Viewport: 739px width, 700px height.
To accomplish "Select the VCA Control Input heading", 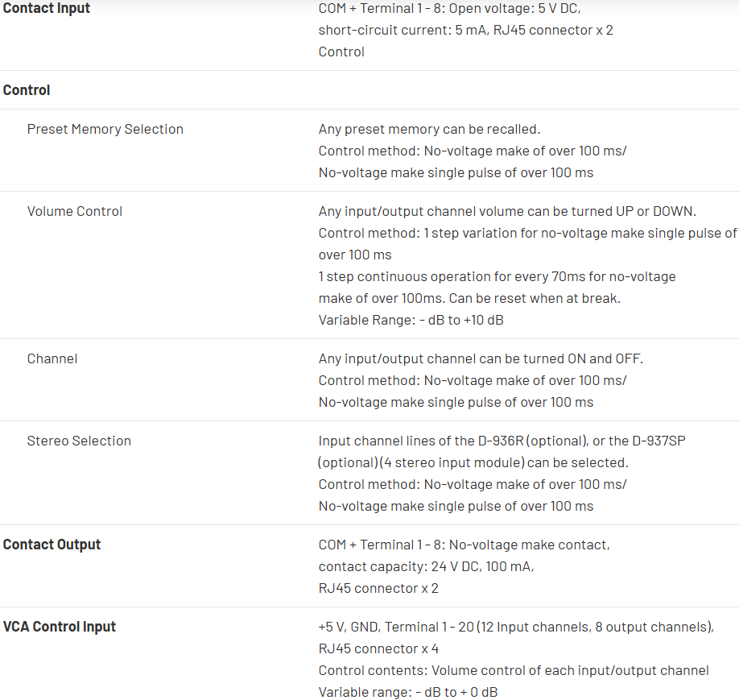I will tap(60, 627).
